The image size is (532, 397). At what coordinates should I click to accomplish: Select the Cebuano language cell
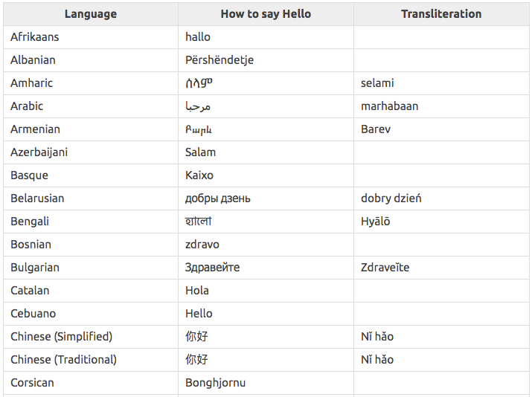pyautogui.click(x=91, y=314)
